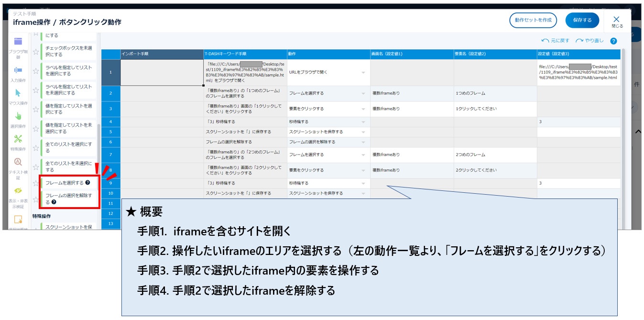Pick ラベルを指定してリストを選択にする action item
This screenshot has height=320, width=644.
pos(68,71)
